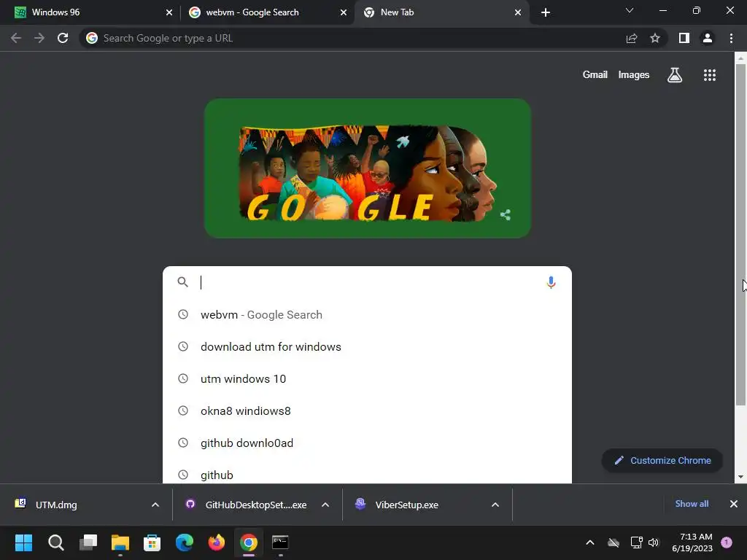Click the scrollbar down arrow
This screenshot has width=747, height=560.
(740, 477)
